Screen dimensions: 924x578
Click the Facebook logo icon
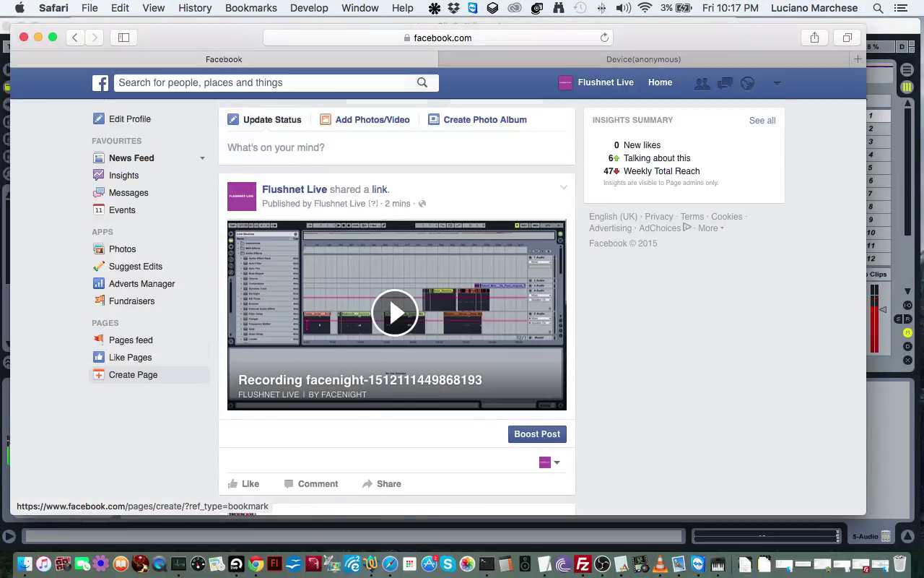(100, 82)
